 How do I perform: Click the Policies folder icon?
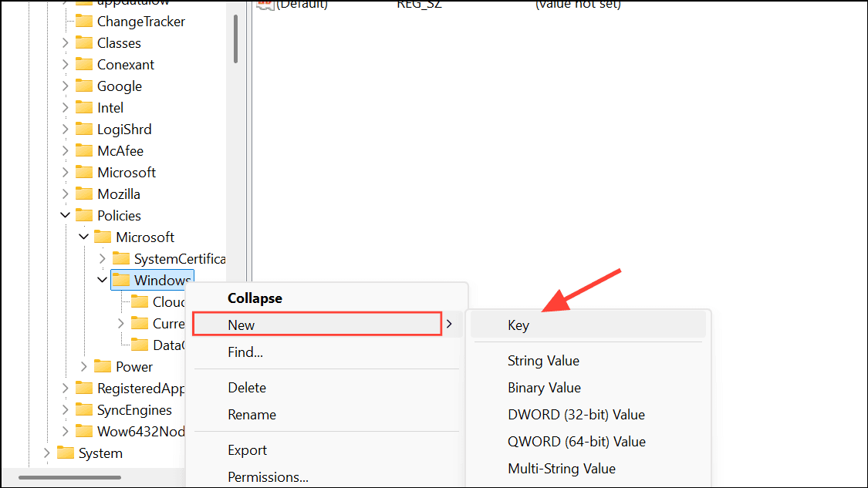click(84, 216)
